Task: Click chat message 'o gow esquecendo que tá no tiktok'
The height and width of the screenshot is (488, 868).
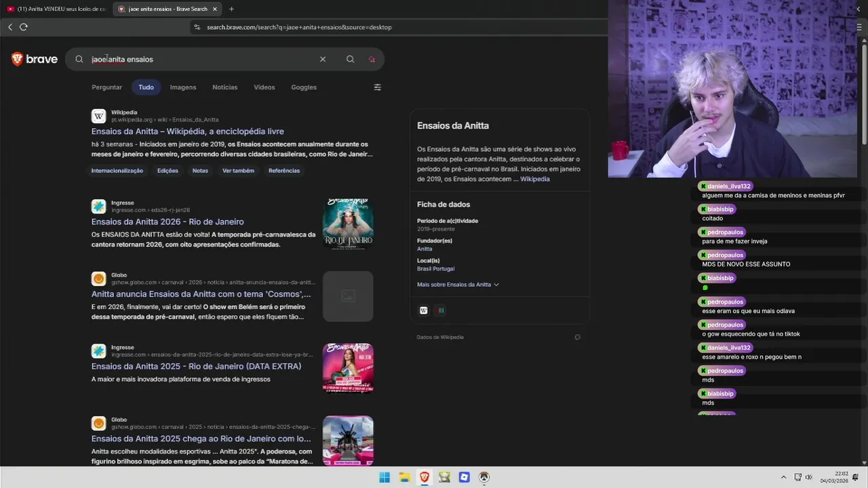Action: (751, 334)
